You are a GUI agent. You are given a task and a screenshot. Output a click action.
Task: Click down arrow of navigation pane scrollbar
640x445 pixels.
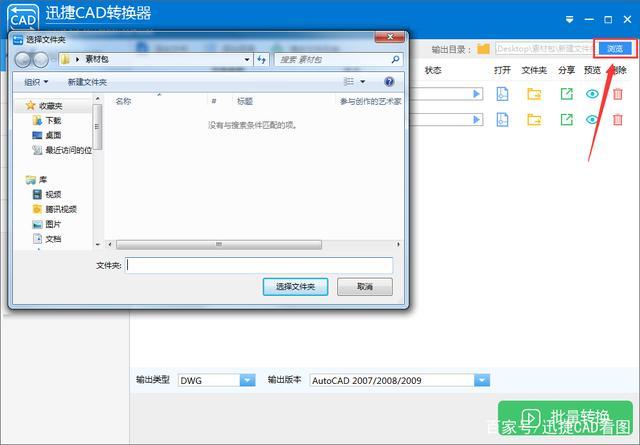pyautogui.click(x=97, y=245)
